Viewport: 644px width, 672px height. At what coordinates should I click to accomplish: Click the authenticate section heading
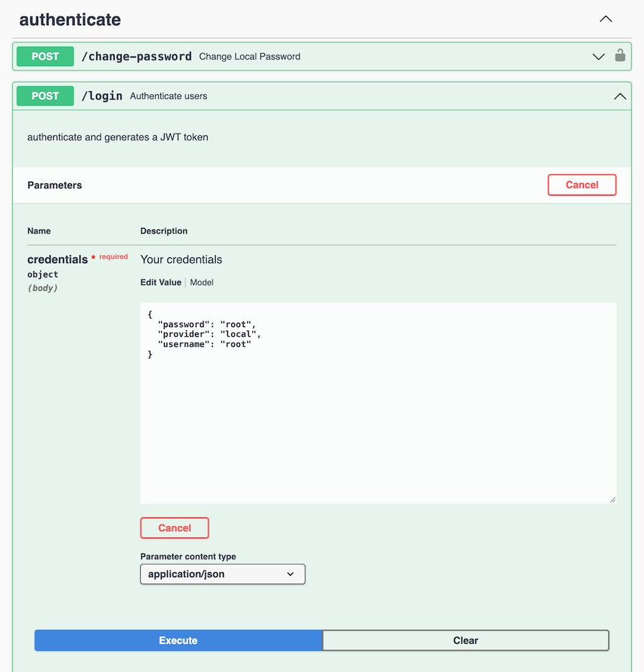[70, 19]
